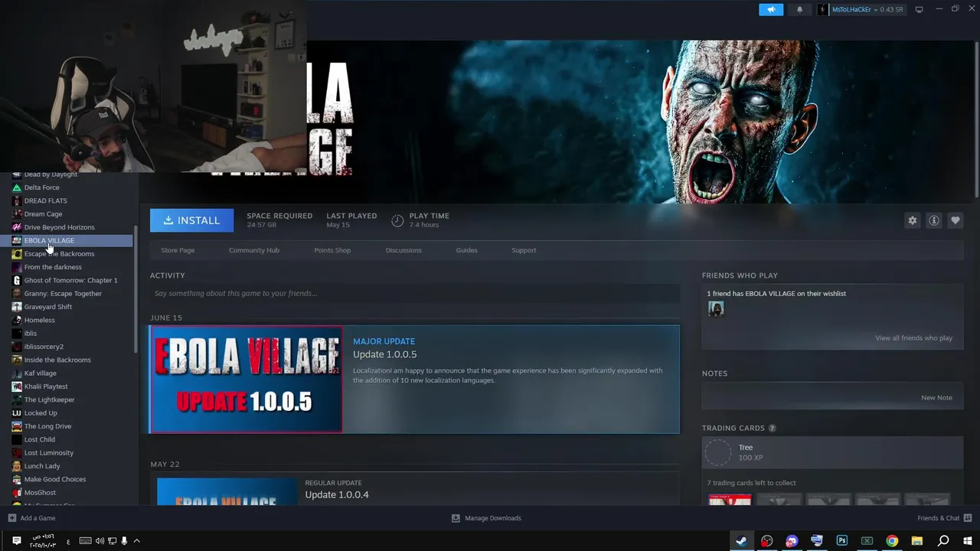Screen dimensions: 980x551
Task: Click the Homeless game icon
Action: coord(17,320)
